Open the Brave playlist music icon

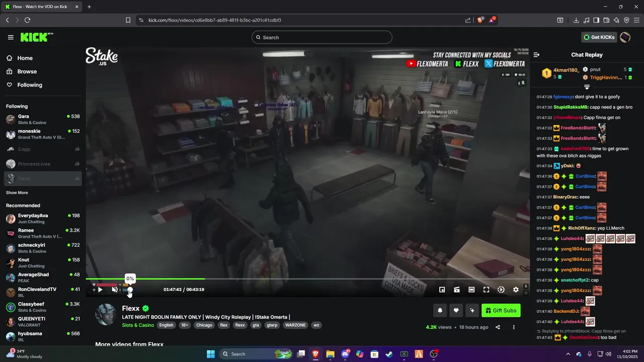[586, 20]
